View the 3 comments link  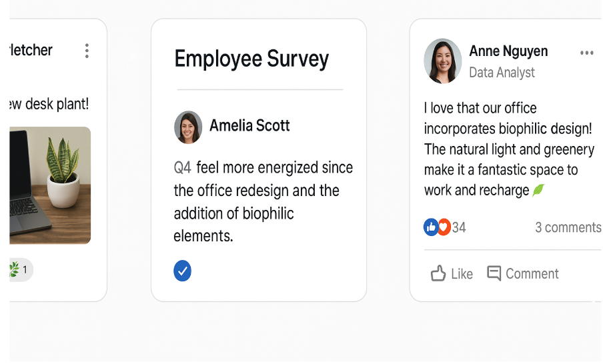(x=568, y=227)
